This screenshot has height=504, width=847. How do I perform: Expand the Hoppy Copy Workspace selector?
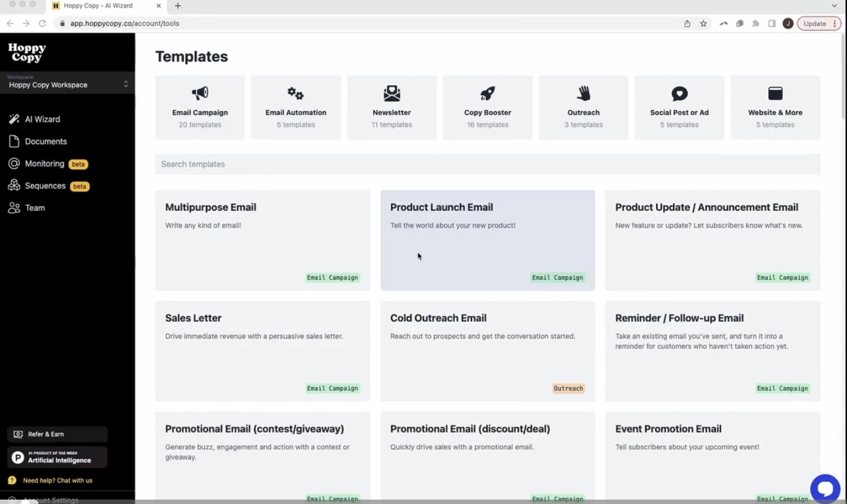(67, 83)
